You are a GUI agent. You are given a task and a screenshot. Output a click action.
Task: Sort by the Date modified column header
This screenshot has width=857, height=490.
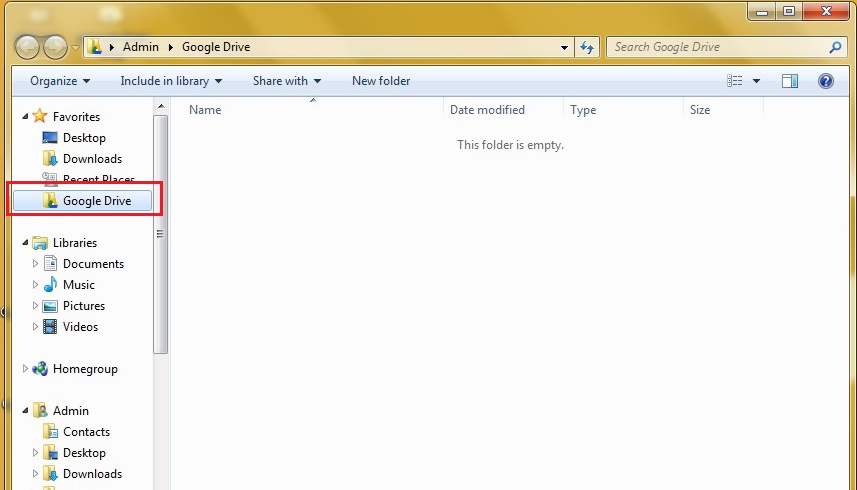487,110
